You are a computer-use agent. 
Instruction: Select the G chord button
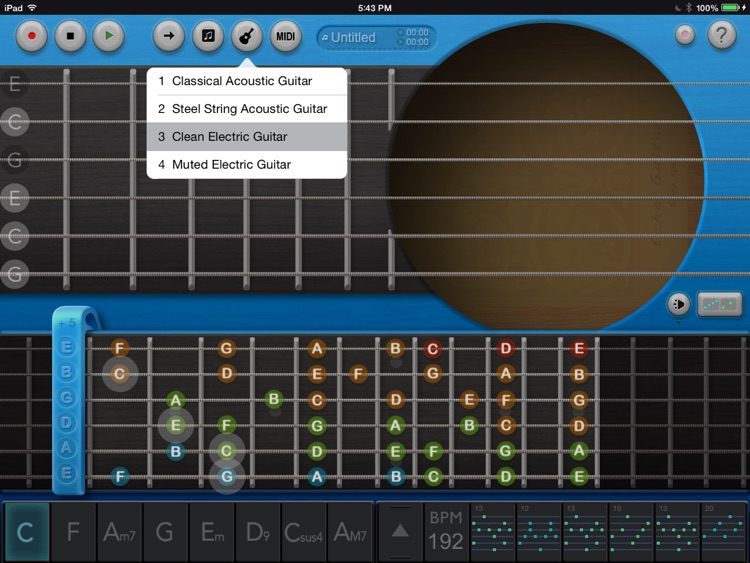coord(165,532)
